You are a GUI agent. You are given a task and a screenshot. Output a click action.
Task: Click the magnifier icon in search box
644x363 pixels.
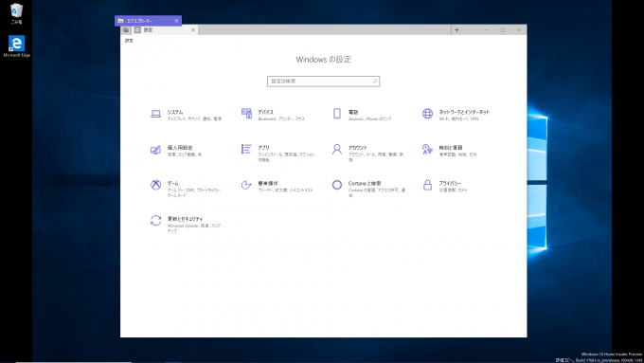tap(375, 82)
